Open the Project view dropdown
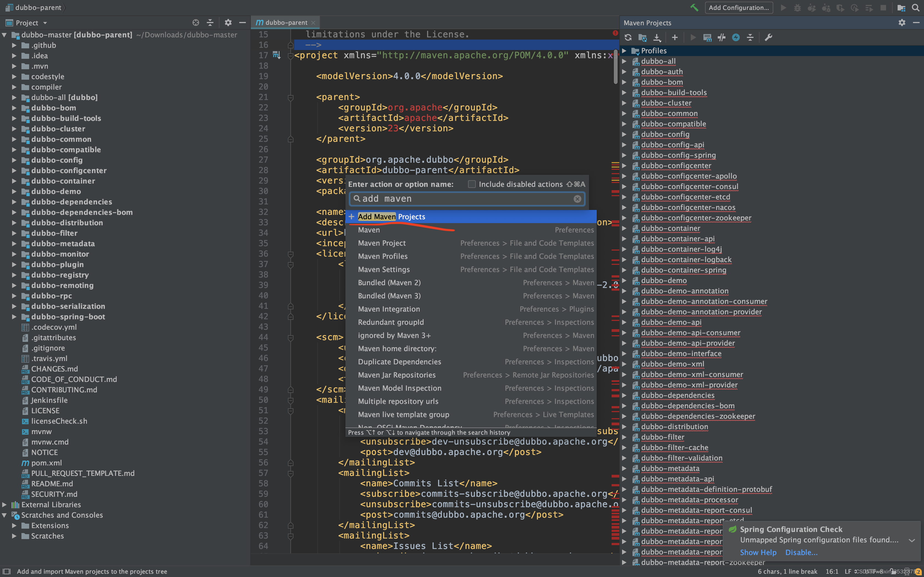 [45, 23]
